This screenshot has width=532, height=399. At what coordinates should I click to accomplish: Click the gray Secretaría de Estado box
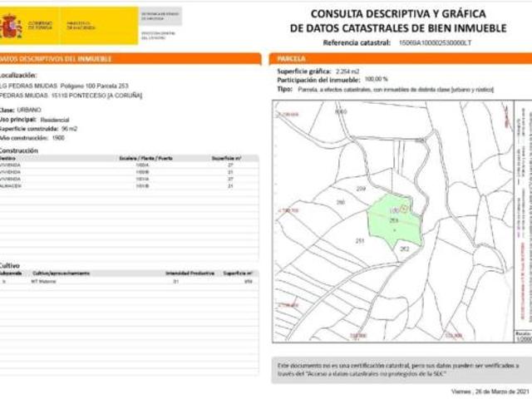click(x=160, y=17)
